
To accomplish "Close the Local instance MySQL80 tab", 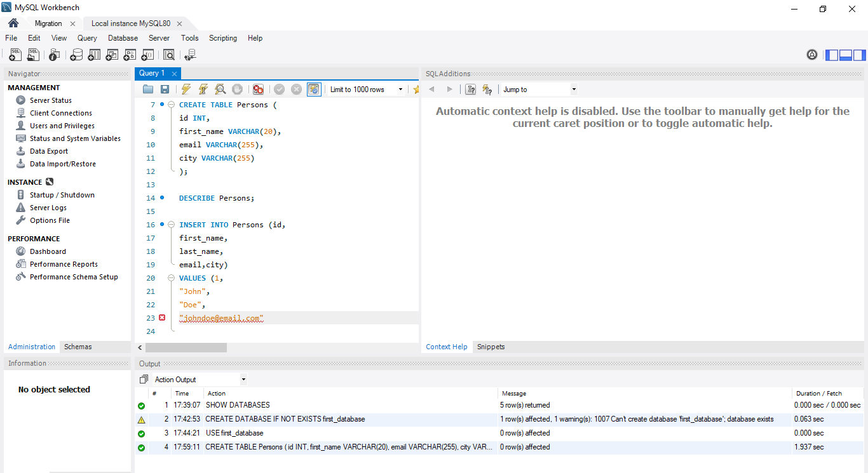I will 180,23.
